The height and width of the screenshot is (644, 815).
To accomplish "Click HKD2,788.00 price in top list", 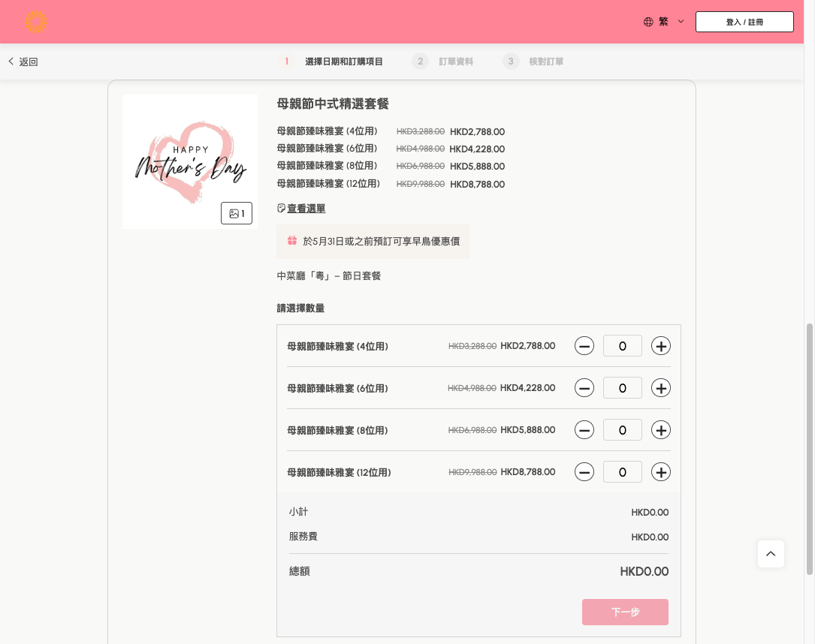I will [x=477, y=132].
